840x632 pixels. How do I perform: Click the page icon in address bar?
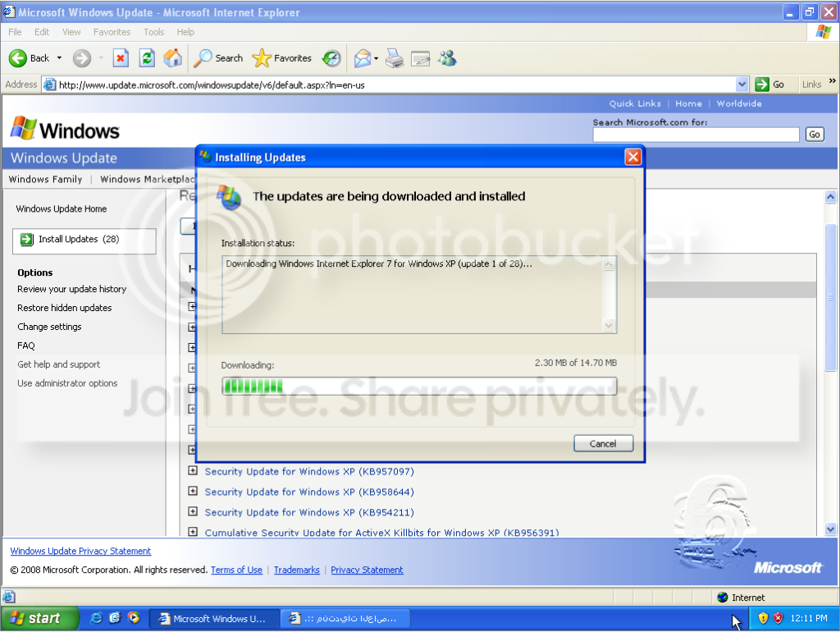(x=50, y=85)
